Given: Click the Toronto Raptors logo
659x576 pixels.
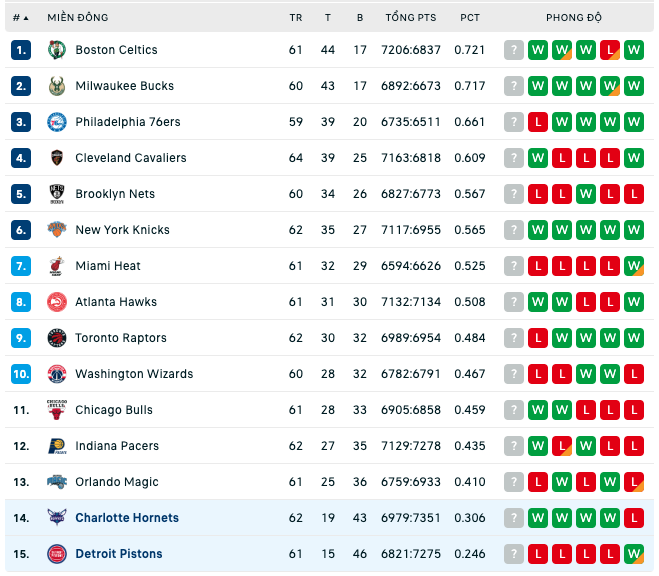Looking at the screenshot, I should 57,338.
